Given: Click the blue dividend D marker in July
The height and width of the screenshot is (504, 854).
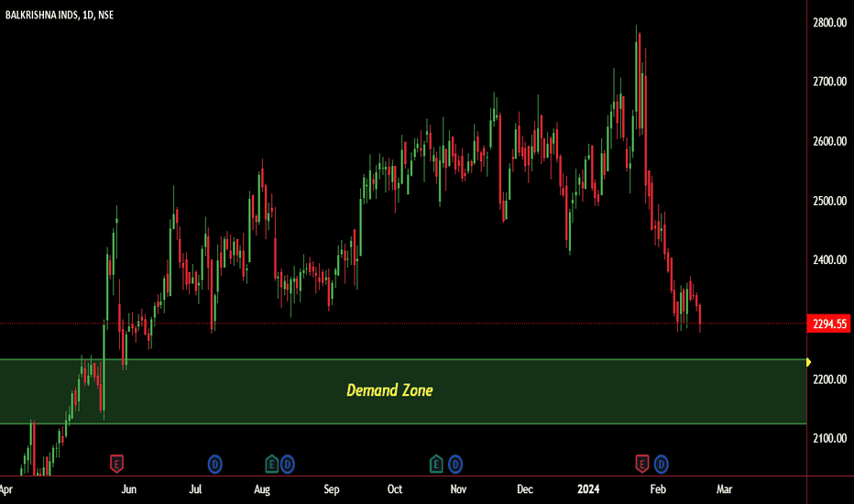Looking at the screenshot, I should [215, 465].
